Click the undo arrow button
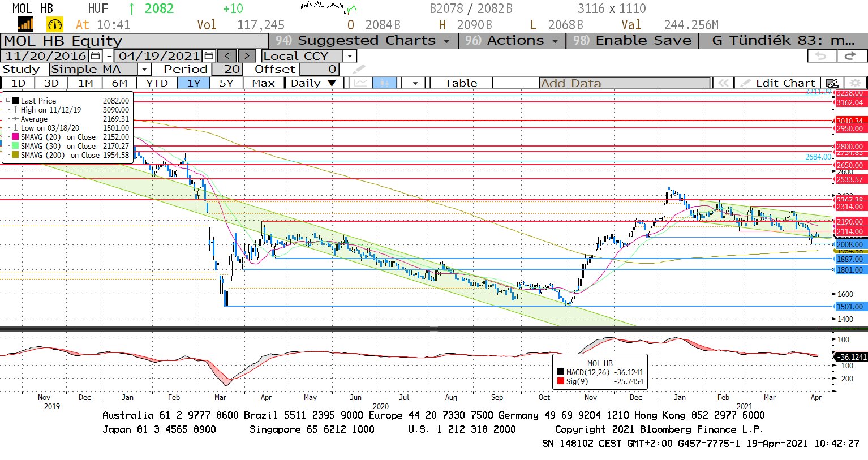This screenshot has height=460, width=868. [821, 56]
